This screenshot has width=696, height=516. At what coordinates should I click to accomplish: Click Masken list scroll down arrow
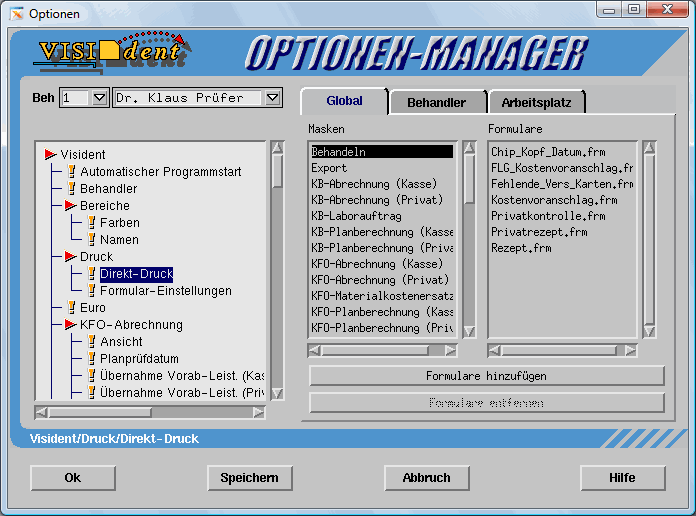(469, 331)
